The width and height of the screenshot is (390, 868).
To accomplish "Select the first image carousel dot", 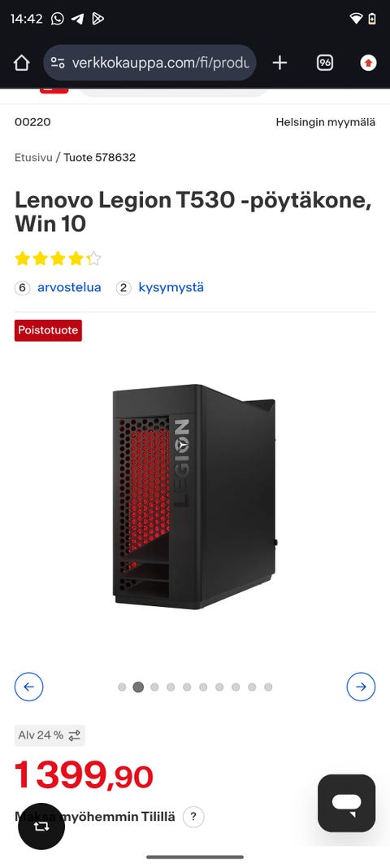I will click(x=122, y=687).
